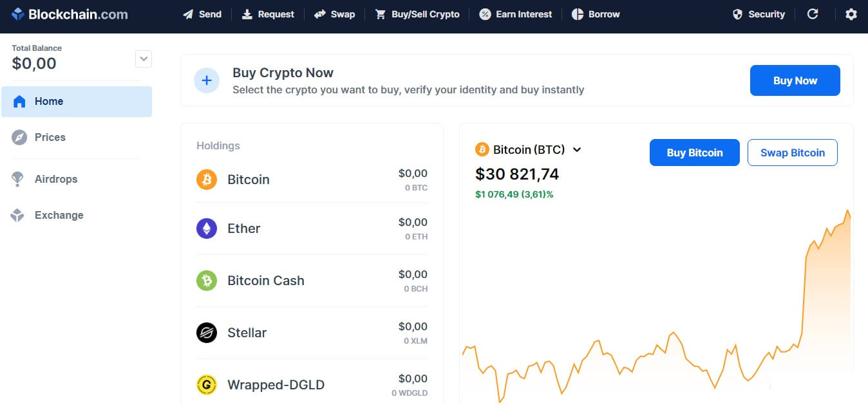Viewport: 868px width, 408px height.
Task: Click the blue plus icon beside Buy Crypto Now
Action: click(207, 80)
